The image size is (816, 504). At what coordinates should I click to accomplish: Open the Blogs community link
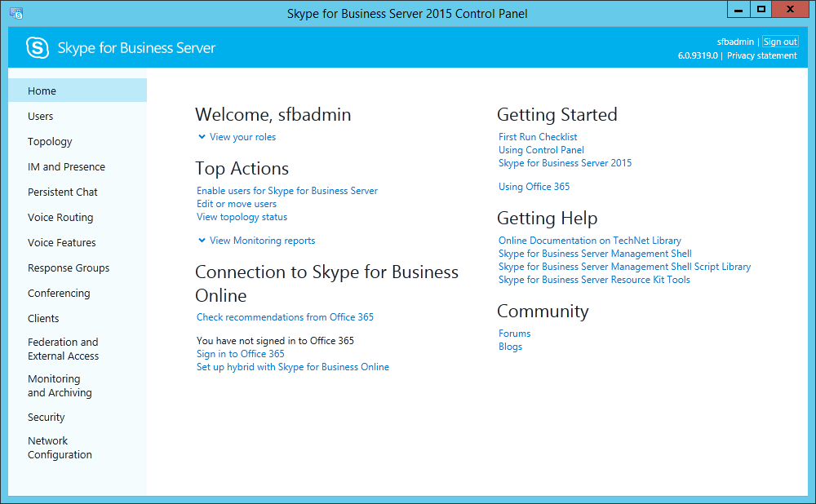[510, 347]
